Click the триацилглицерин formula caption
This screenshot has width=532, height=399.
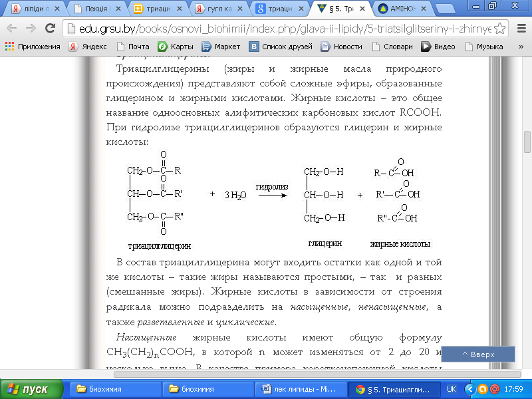(160, 246)
